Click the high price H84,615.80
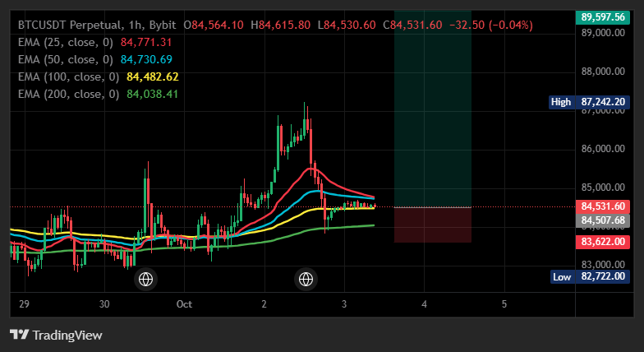Screen dimensions: 644x352 click(x=281, y=25)
